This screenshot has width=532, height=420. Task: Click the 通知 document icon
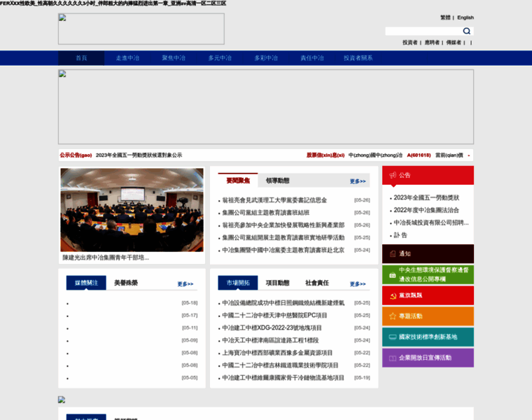click(393, 254)
